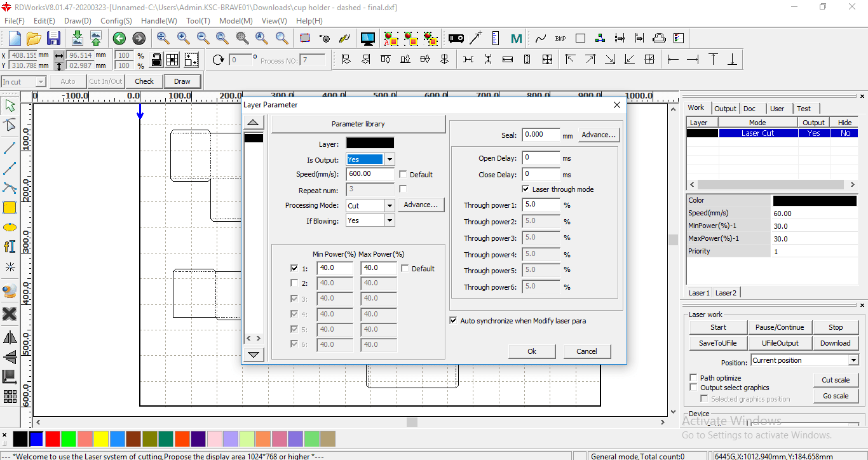Save the file with the floppy disk icon
Viewport: 868px width, 460px height.
tap(53, 38)
